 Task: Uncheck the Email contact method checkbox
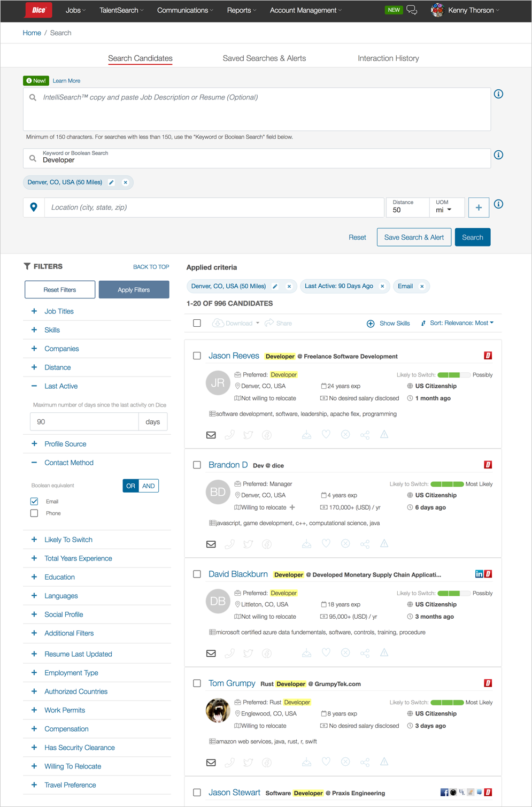34,502
